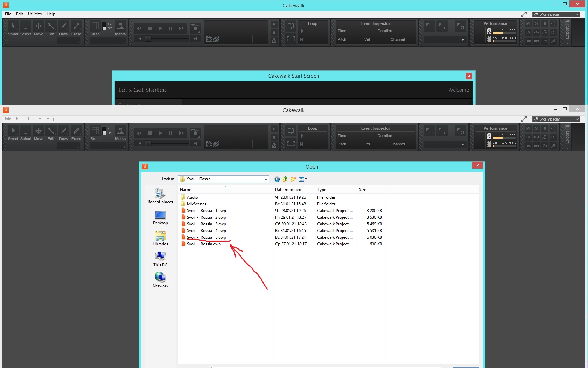Select the MixScenes folder in the file list
The width and height of the screenshot is (588, 368).
pyautogui.click(x=194, y=204)
